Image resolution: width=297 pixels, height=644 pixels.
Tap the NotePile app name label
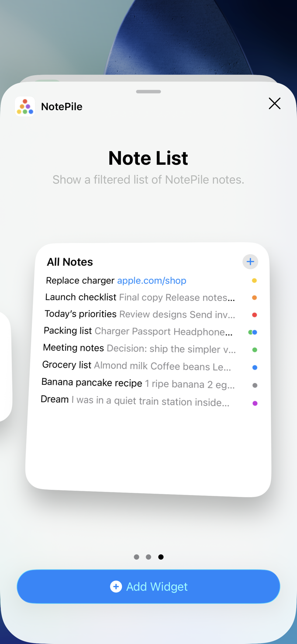tap(62, 107)
